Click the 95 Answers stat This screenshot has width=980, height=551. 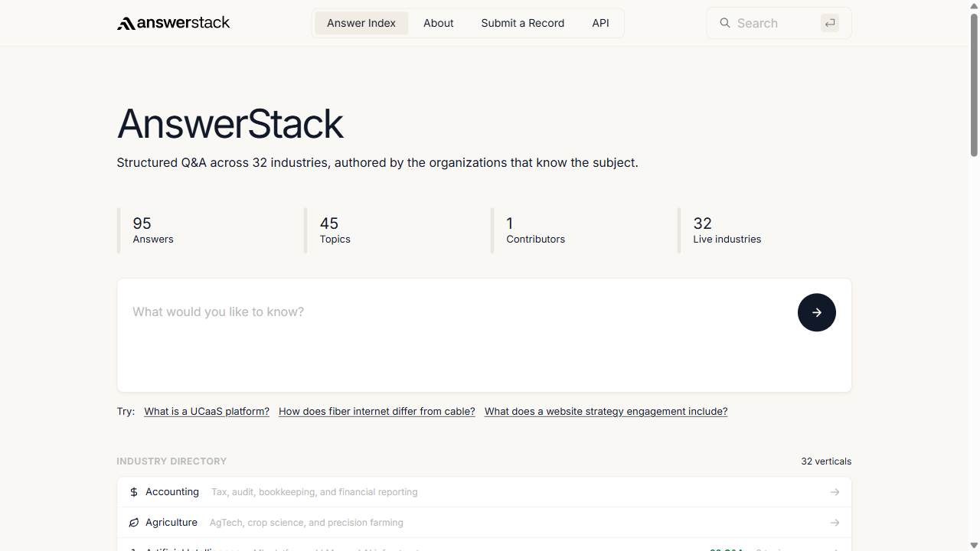click(204, 230)
